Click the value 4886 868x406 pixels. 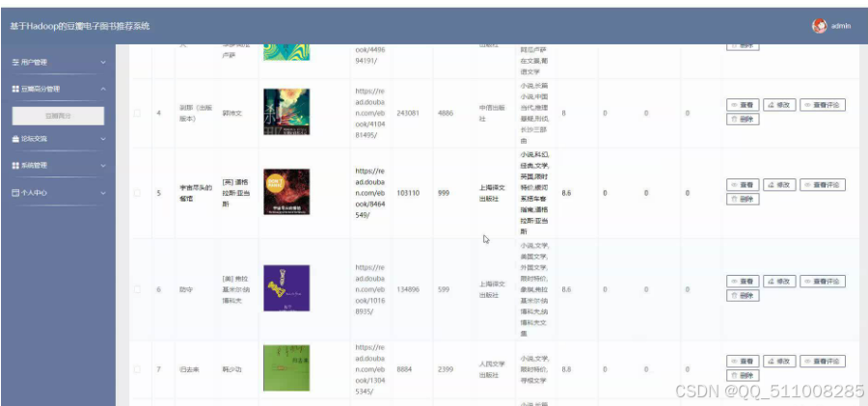445,113
